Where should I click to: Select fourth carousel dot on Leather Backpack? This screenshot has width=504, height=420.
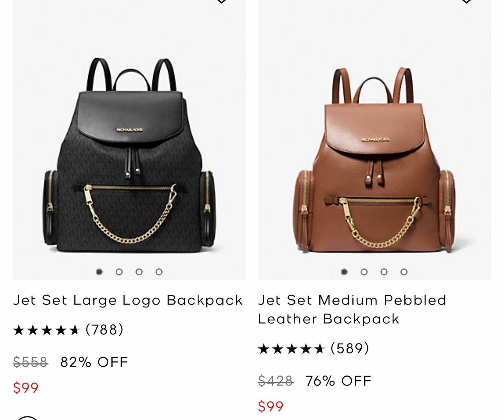tap(404, 272)
